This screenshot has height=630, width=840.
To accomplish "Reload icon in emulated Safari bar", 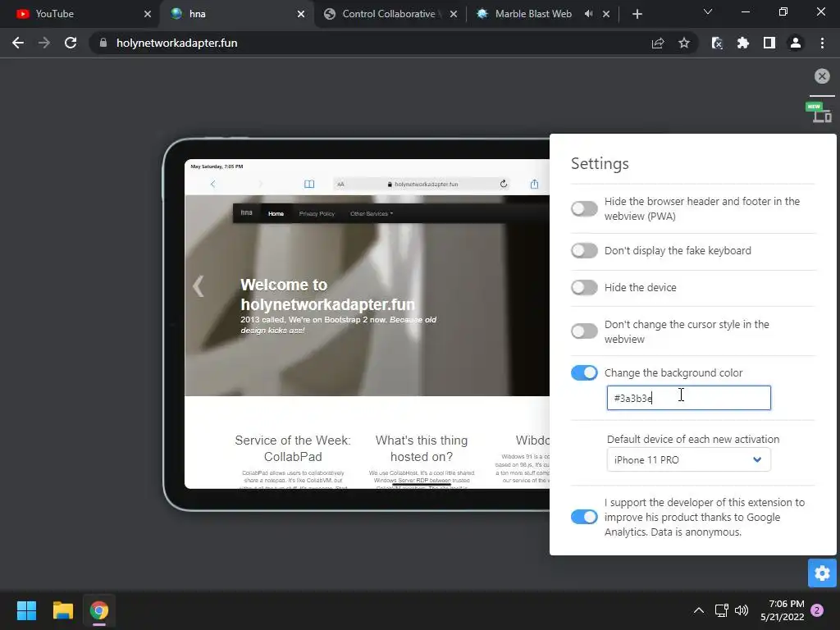I will click(504, 184).
